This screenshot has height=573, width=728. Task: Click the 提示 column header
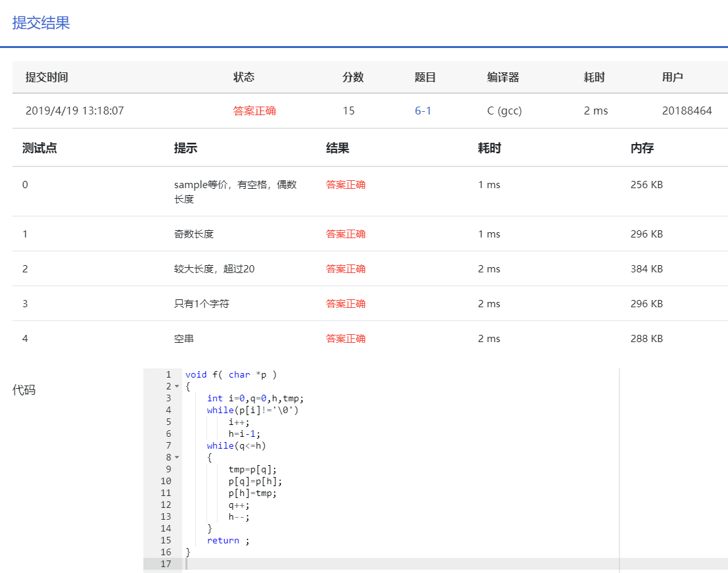pyautogui.click(x=185, y=148)
